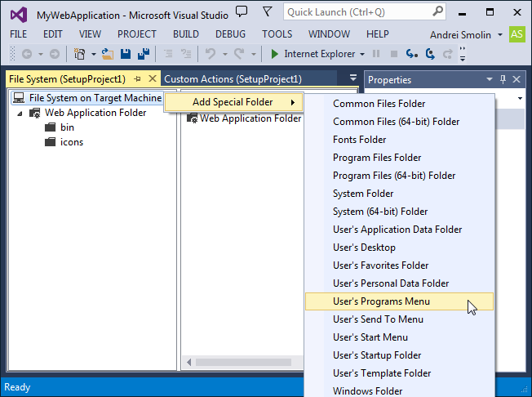Image resolution: width=532 pixels, height=397 pixels.
Task: Open the Properties window position dropdown
Action: pos(490,79)
